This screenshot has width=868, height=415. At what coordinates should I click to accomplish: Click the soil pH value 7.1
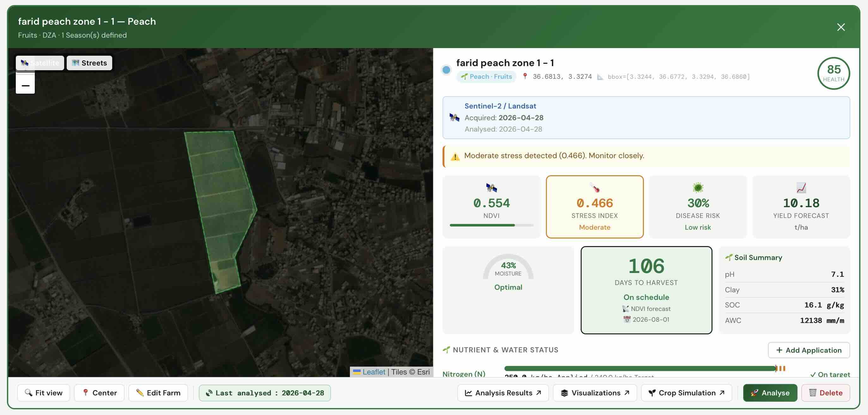(x=837, y=274)
